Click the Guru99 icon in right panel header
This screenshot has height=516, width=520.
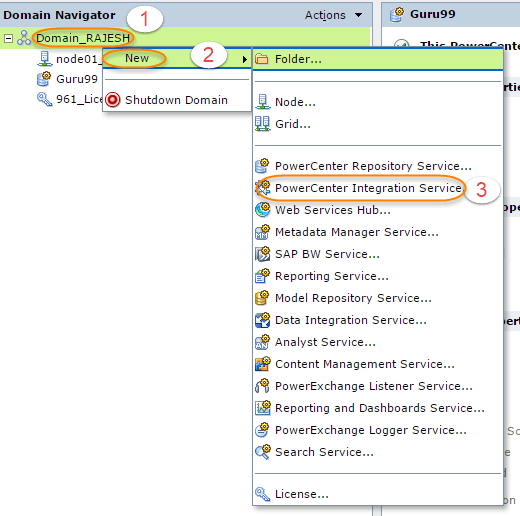pyautogui.click(x=397, y=15)
